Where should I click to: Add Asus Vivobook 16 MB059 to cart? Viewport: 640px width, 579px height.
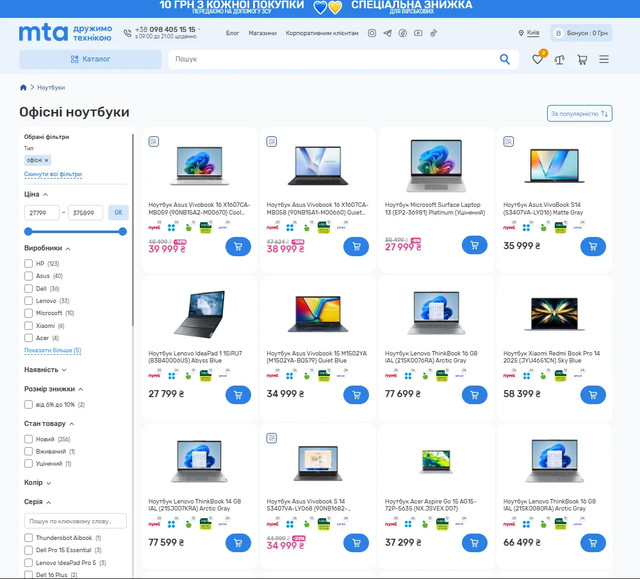coord(238,246)
